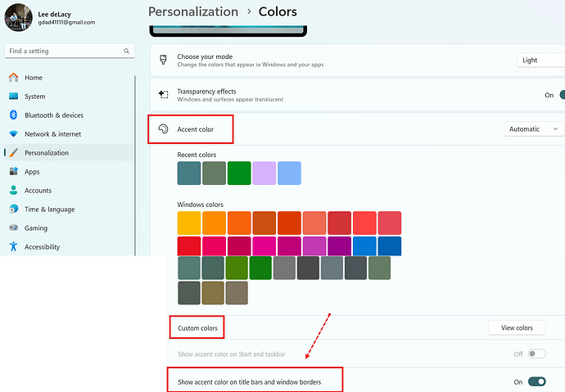The image size is (565, 392).
Task: Click into the Find a setting field
Action: click(x=70, y=51)
